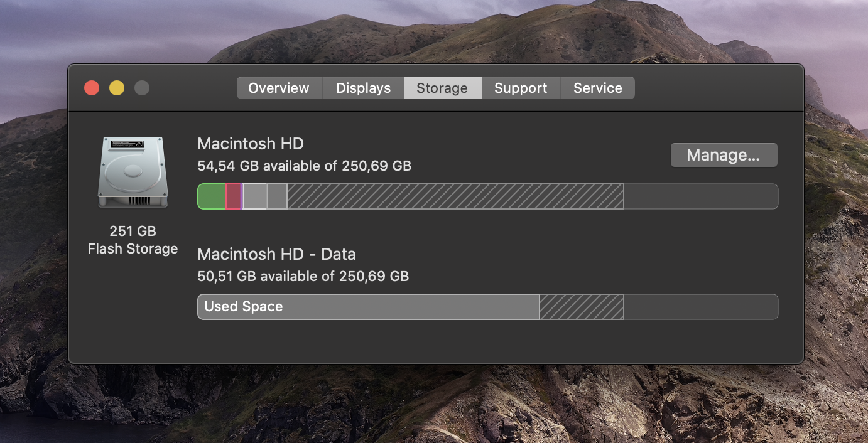Click the 54,54 GB available text
868x443 pixels.
click(260, 166)
